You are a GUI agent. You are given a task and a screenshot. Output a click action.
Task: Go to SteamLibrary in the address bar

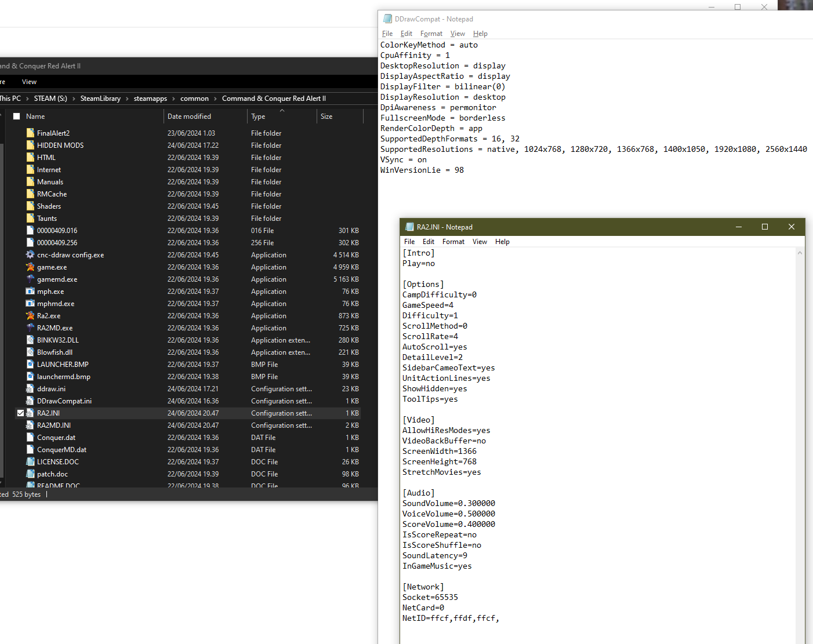[x=100, y=99]
